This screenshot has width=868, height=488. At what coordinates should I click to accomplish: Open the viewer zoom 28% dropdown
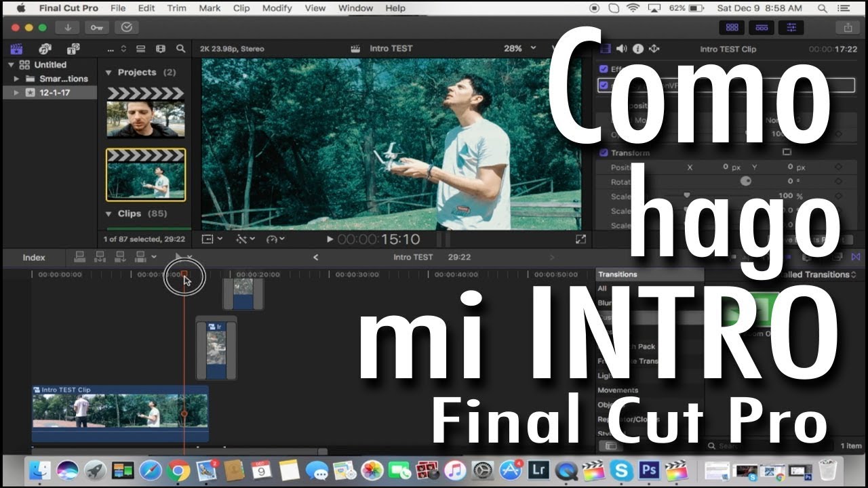coord(519,49)
